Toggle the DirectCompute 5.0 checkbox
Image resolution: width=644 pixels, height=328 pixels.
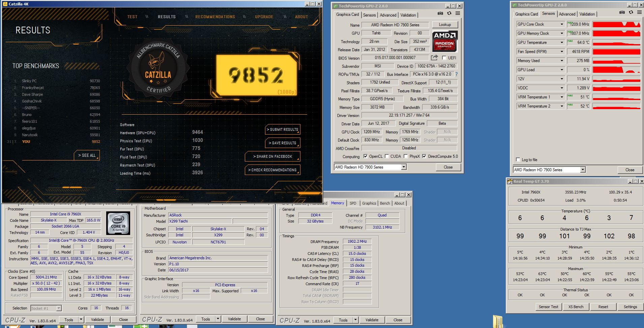click(x=424, y=156)
